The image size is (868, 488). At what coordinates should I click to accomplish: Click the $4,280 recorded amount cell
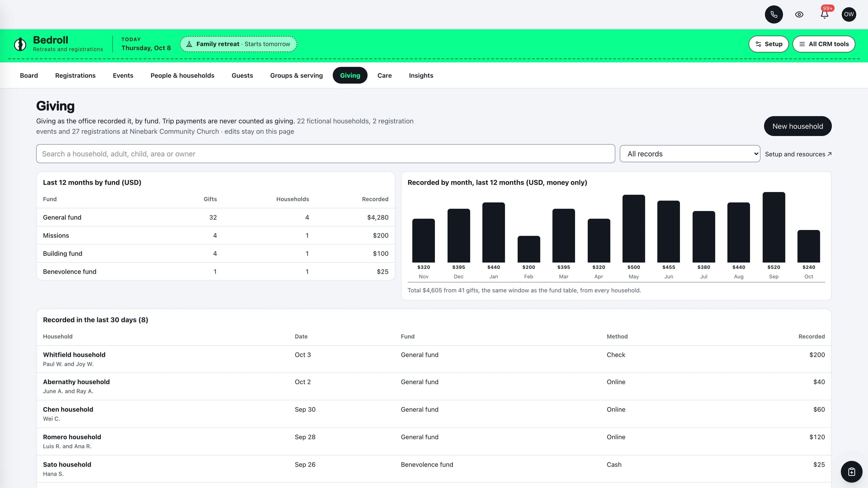coord(378,217)
